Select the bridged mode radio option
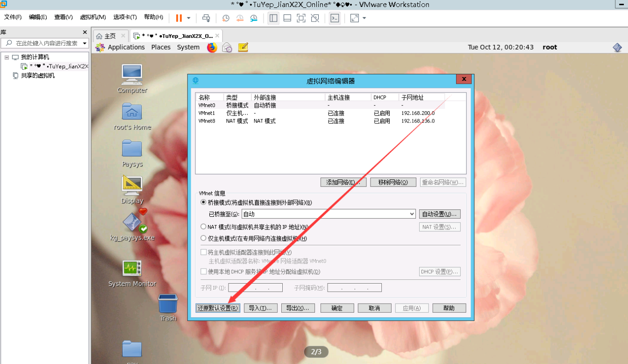 click(x=203, y=202)
